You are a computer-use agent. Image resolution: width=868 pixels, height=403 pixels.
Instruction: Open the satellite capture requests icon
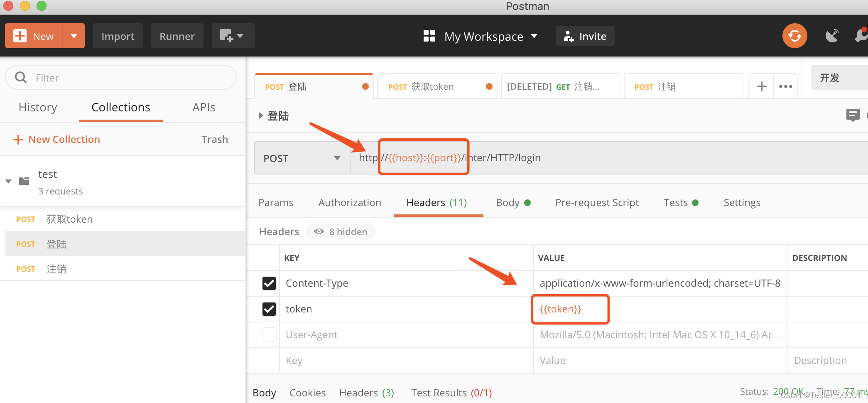pos(832,36)
